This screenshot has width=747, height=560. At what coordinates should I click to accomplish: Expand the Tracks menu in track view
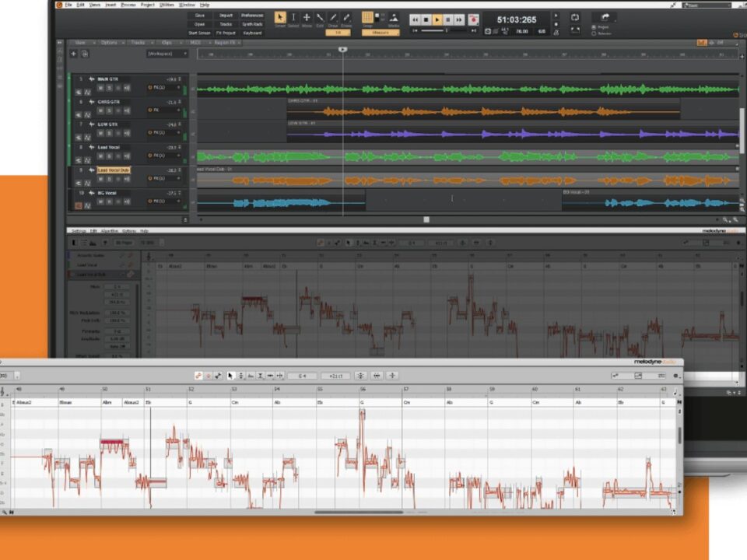coord(137,42)
